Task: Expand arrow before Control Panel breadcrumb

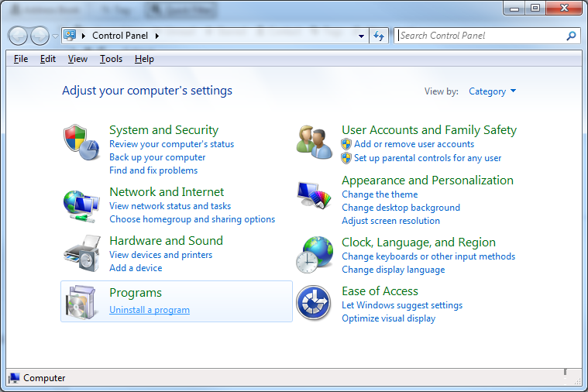Action: click(84, 36)
